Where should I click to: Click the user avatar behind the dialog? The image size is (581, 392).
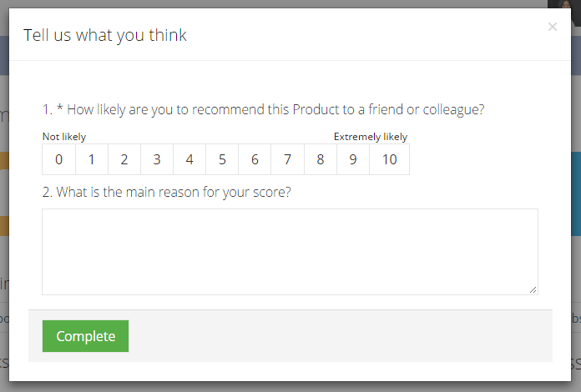[x=564, y=4]
